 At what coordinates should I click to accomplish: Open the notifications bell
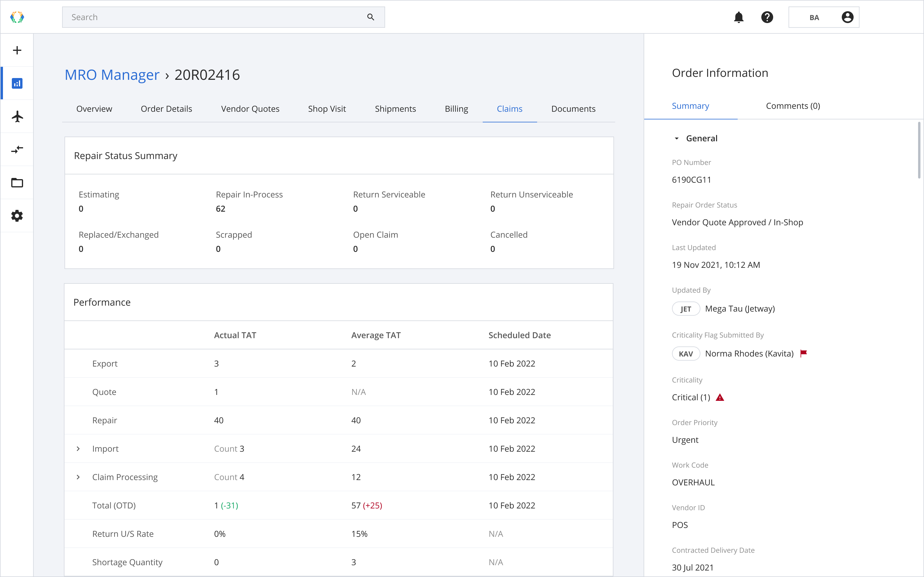pos(739,17)
